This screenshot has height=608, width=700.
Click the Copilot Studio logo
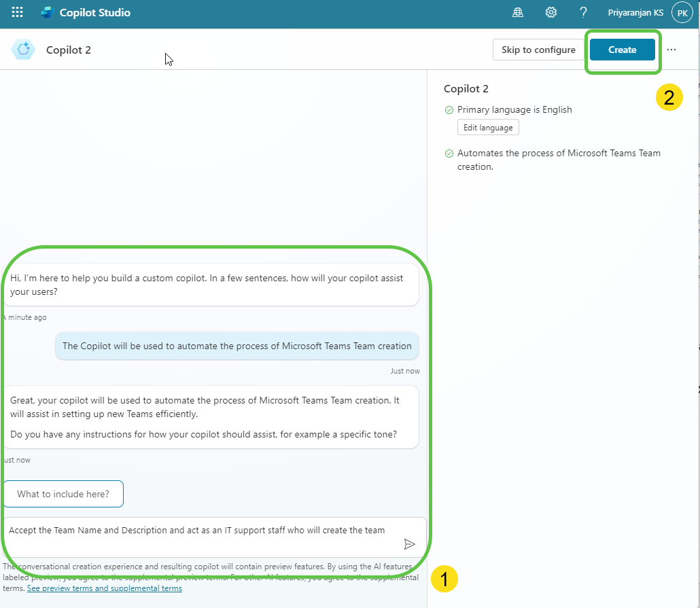[x=46, y=12]
